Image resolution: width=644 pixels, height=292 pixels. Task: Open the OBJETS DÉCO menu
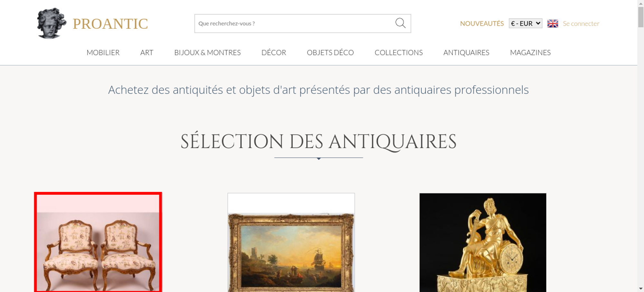point(330,52)
